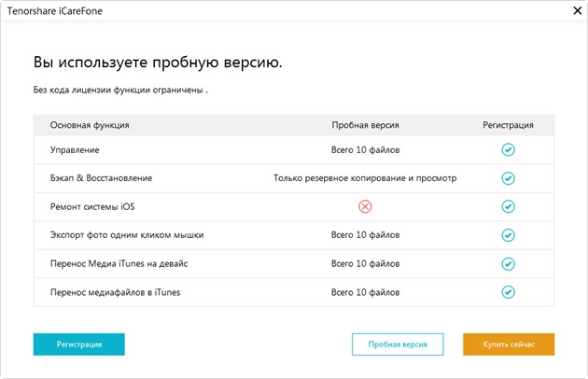Screen dimensions: 588x379
Task: Close the Tenorshare iCareFone dialog
Action: click(x=578, y=10)
